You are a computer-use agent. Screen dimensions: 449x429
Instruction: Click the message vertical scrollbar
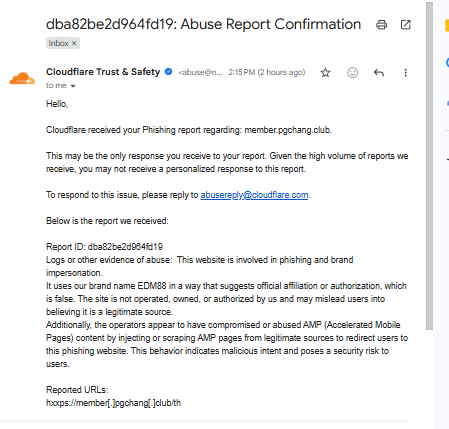429,166
